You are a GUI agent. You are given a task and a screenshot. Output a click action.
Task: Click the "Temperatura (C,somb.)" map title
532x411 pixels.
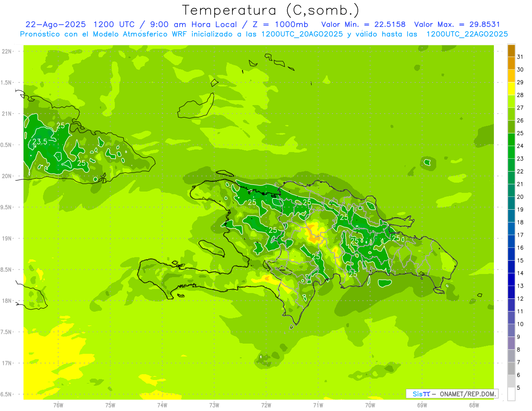270,10
